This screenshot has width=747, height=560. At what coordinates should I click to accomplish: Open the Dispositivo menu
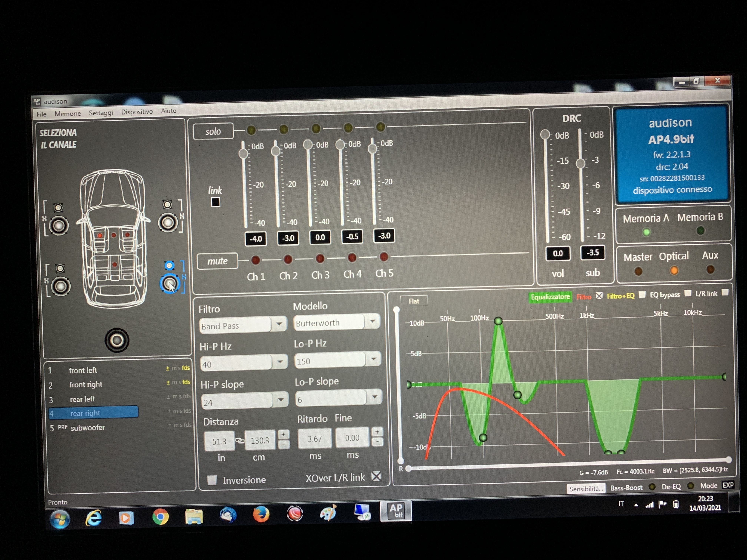(x=137, y=111)
